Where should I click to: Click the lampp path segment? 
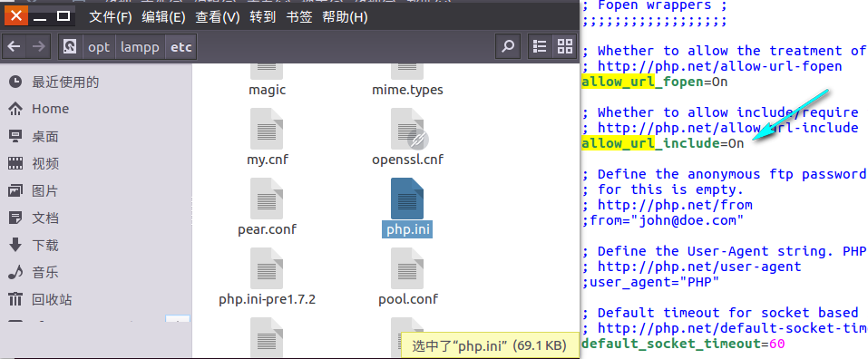pyautogui.click(x=140, y=47)
